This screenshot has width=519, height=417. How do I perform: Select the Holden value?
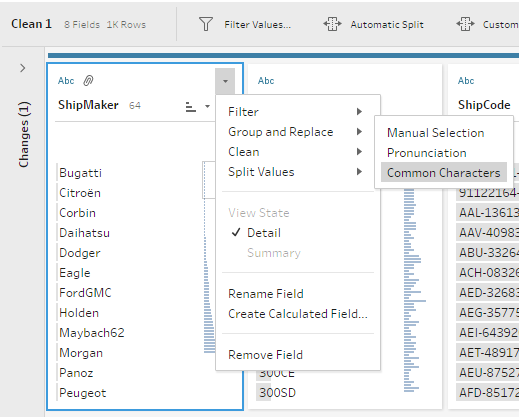(x=79, y=313)
